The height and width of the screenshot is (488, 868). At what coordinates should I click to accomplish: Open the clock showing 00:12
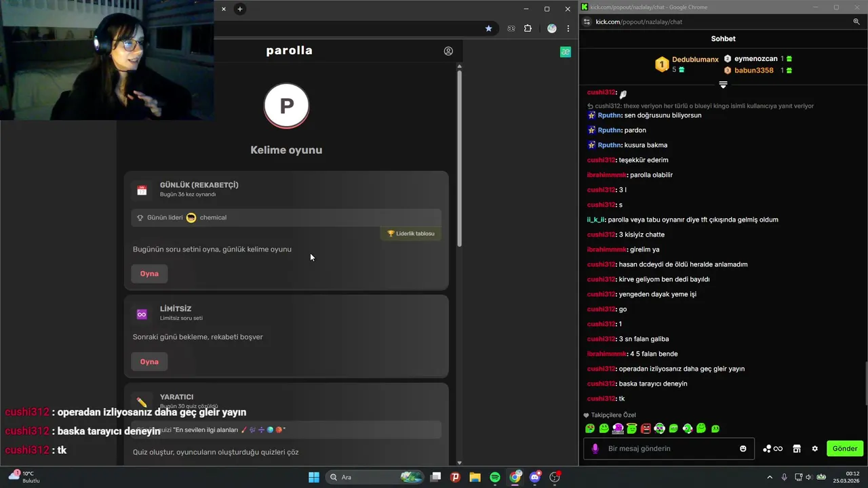[846, 477]
